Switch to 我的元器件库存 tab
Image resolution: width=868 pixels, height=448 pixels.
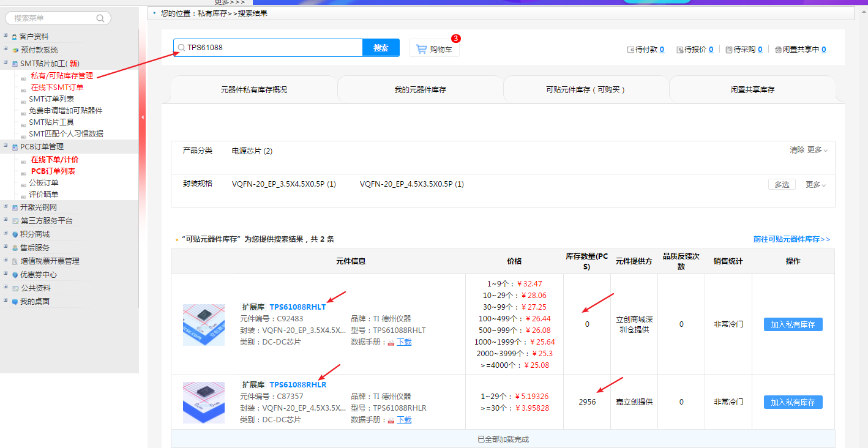[420, 89]
